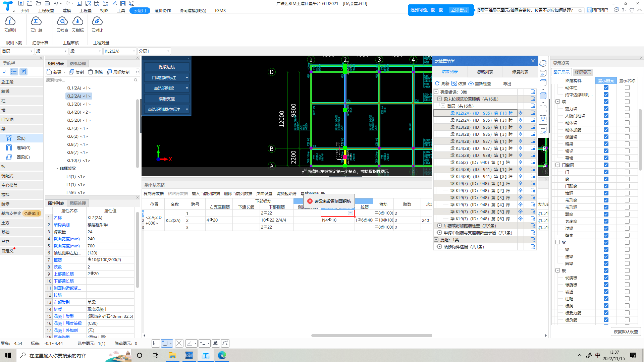Expand the 点选识别梁 dropdown arrow
The height and width of the screenshot is (362, 644).
coord(187,88)
